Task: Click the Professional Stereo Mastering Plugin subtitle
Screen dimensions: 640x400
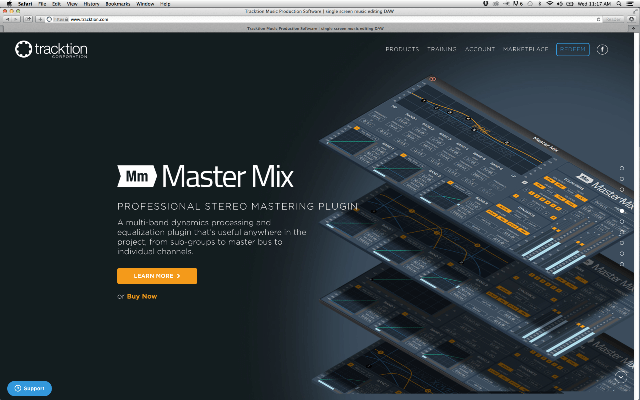Action: point(238,206)
